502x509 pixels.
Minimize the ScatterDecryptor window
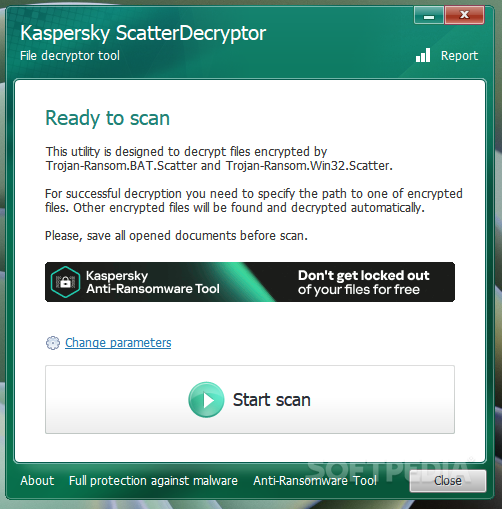(429, 15)
